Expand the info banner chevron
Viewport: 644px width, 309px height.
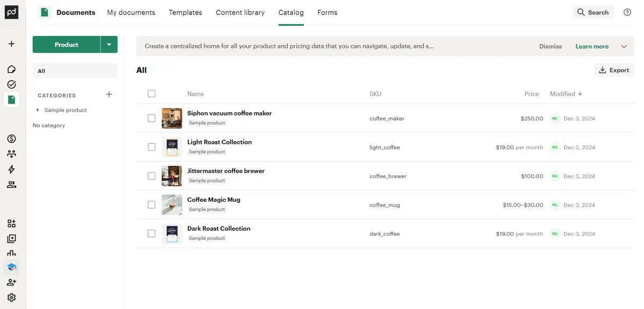[x=624, y=47]
